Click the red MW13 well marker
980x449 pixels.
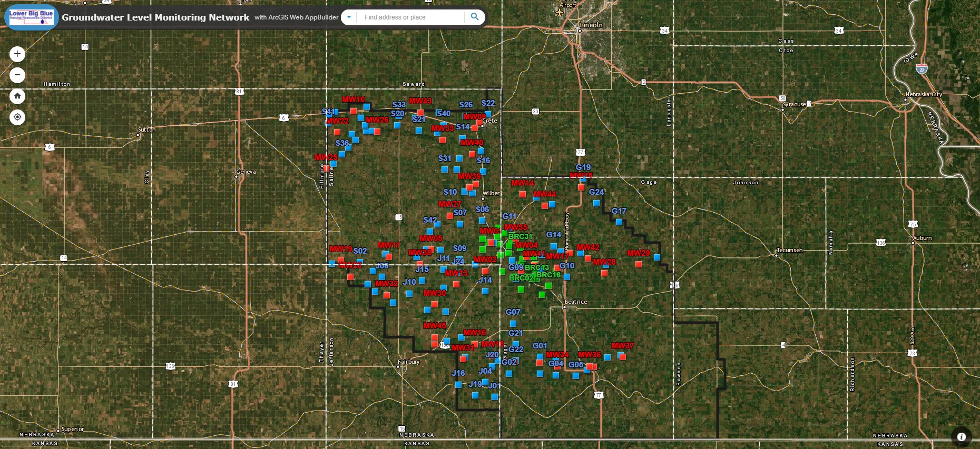pos(456,284)
